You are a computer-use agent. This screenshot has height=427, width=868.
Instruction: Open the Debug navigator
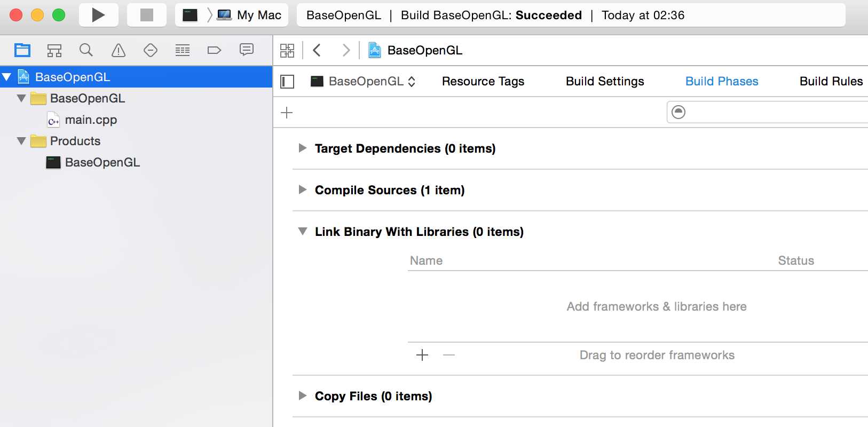(x=183, y=50)
